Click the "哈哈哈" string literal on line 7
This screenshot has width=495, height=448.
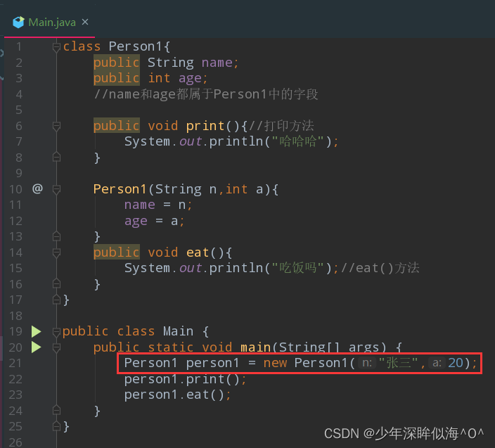point(297,141)
